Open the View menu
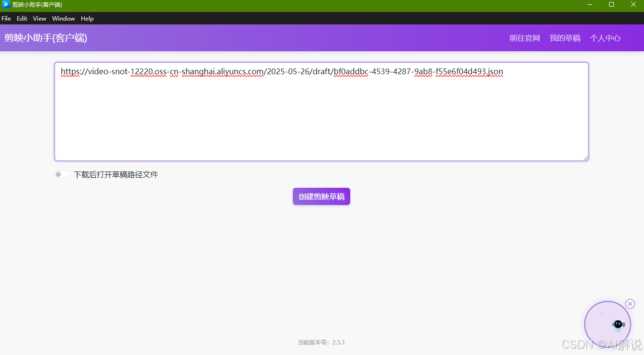Viewport: 644px width, 355px height. click(40, 19)
